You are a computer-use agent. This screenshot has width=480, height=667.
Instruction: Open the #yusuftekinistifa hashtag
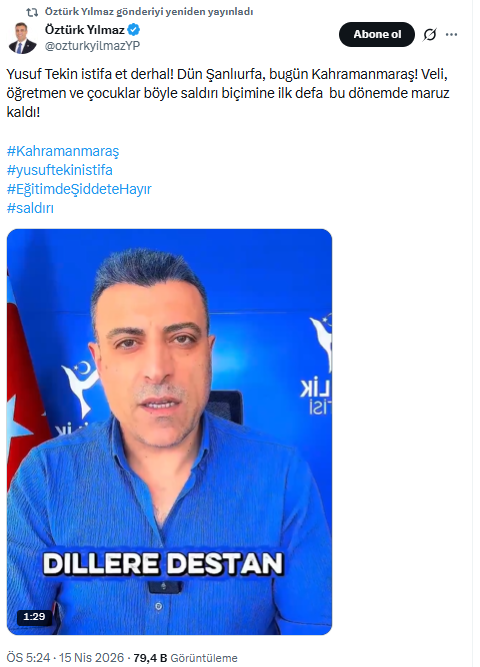click(x=60, y=170)
